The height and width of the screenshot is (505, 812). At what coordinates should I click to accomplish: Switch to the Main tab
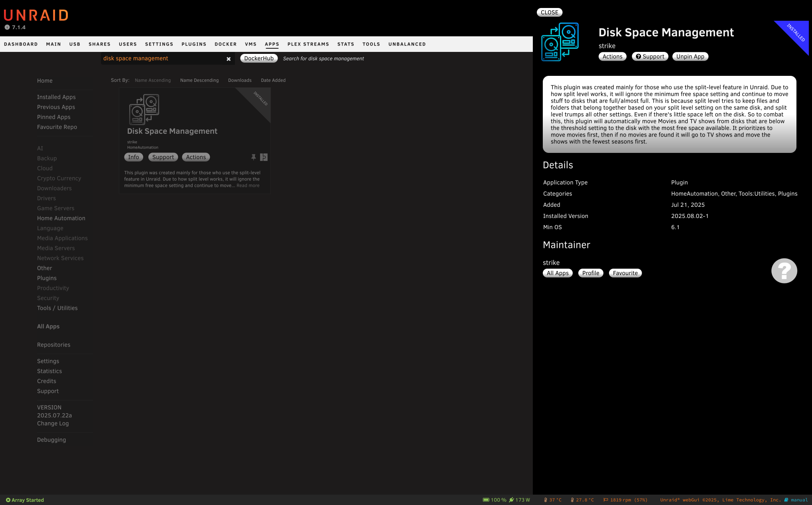(x=53, y=44)
